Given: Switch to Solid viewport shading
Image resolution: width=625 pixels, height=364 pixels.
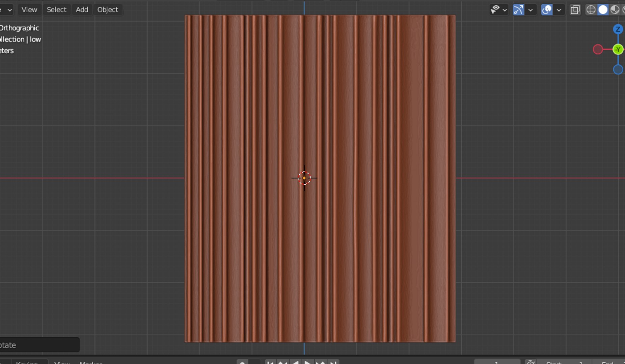Looking at the screenshot, I should click(x=603, y=10).
